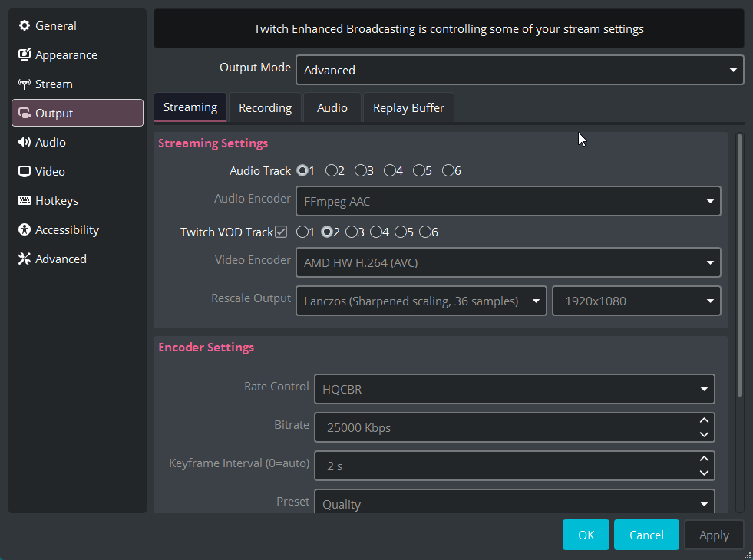Viewport: 753px width, 560px height.
Task: Click the Appearance monitor icon
Action: (x=24, y=54)
